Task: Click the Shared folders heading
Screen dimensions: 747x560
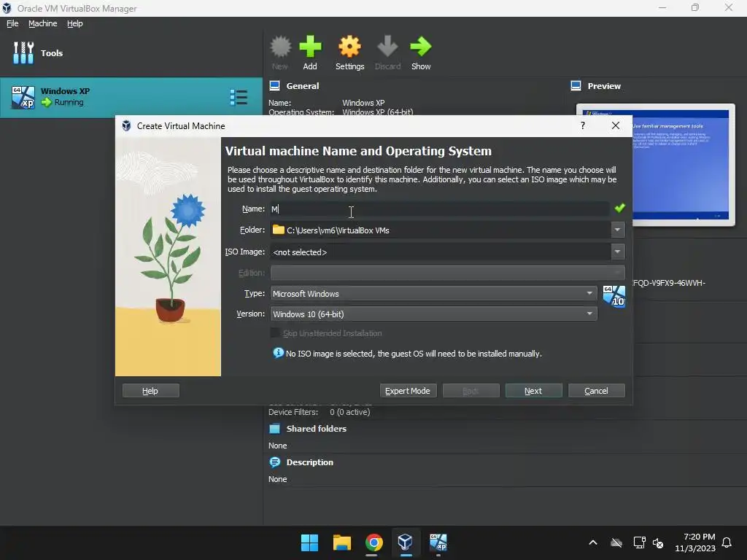Action: 317,429
